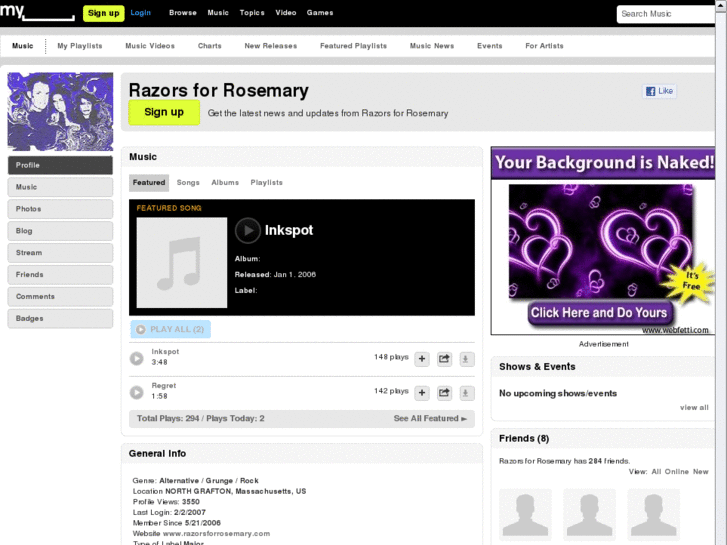This screenshot has width=727, height=545.
Task: View New friends filter
Action: (701, 472)
